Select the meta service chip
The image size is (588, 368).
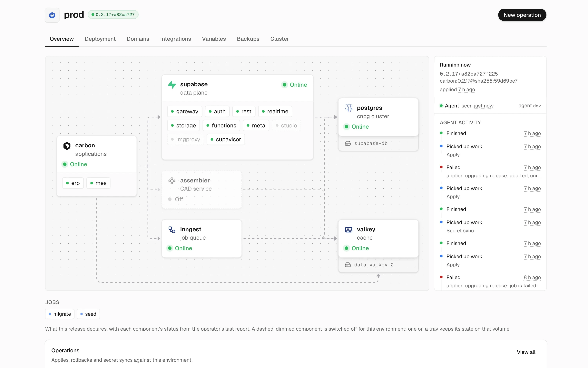[256, 125]
